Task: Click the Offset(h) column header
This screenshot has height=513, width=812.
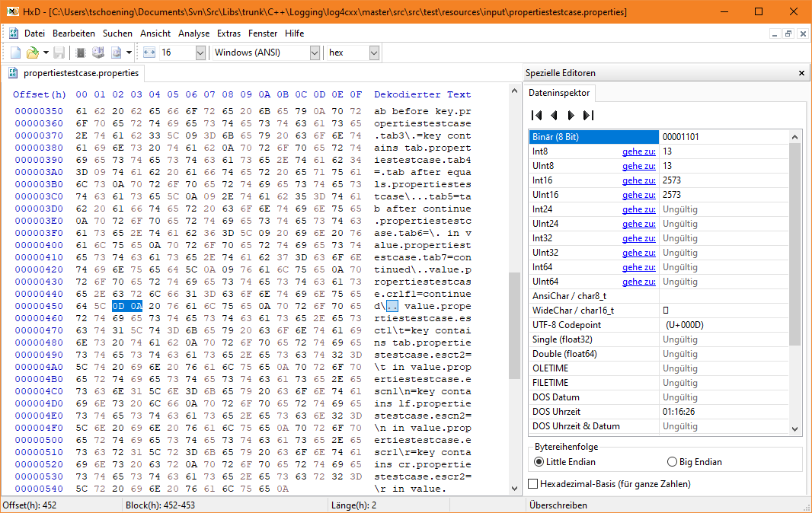Action: [x=40, y=94]
